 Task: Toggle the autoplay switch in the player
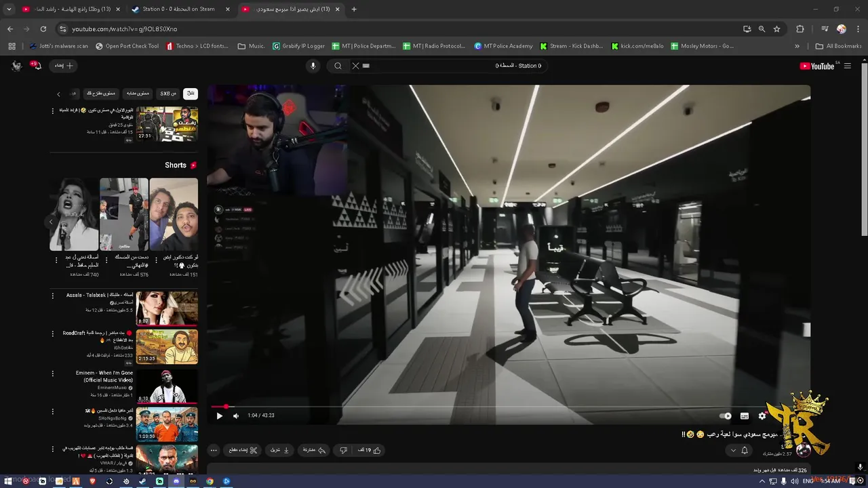point(726,415)
